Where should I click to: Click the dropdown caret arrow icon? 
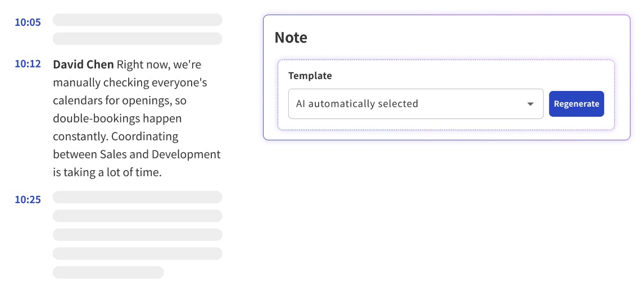530,104
